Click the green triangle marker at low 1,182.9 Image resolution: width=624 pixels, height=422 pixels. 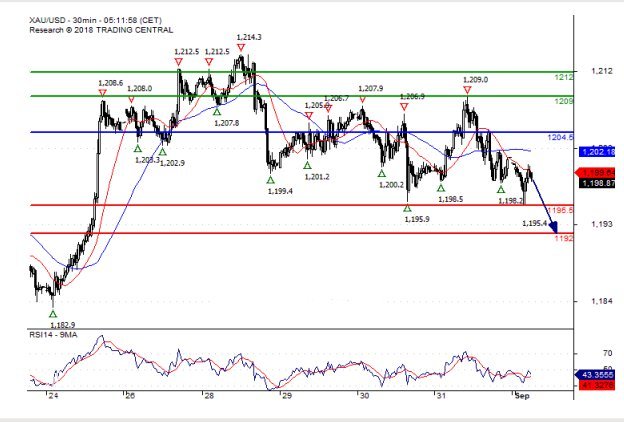pos(53,314)
